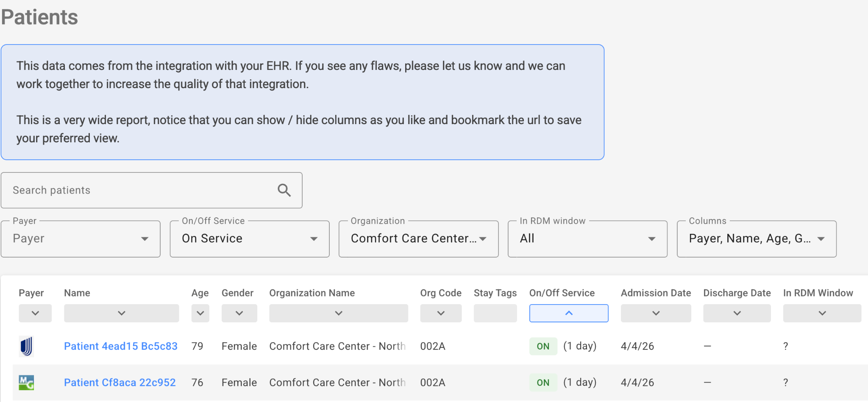The height and width of the screenshot is (402, 868).
Task: Open patient link Patient Cf8aca 22c952
Action: click(x=120, y=383)
